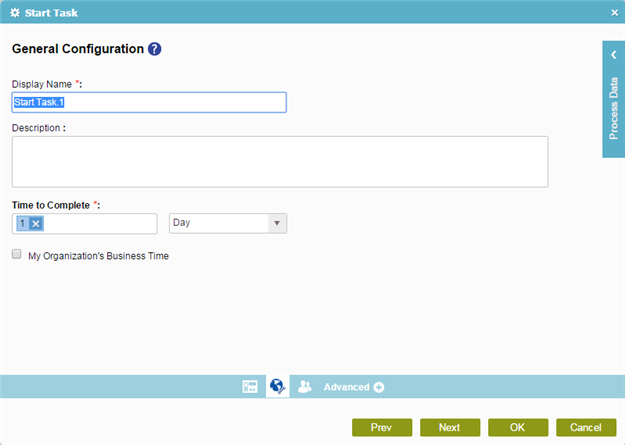Confirm with the OK button

[x=518, y=427]
